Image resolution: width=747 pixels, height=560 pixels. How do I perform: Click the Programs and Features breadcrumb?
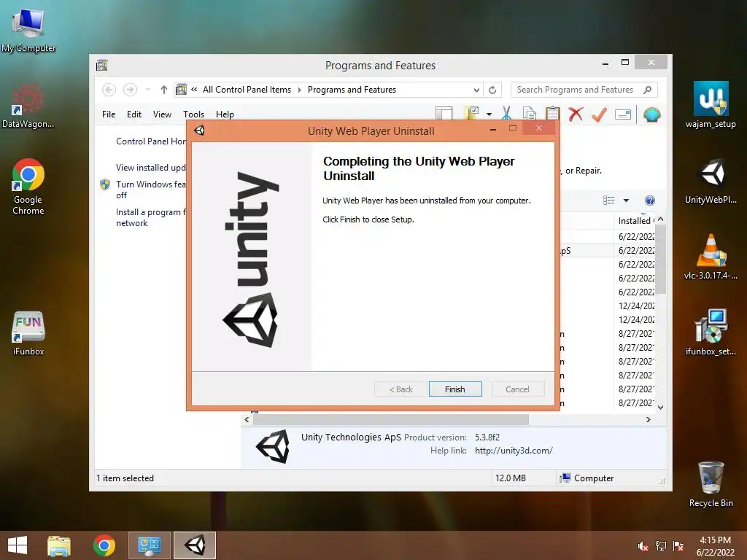coord(352,90)
